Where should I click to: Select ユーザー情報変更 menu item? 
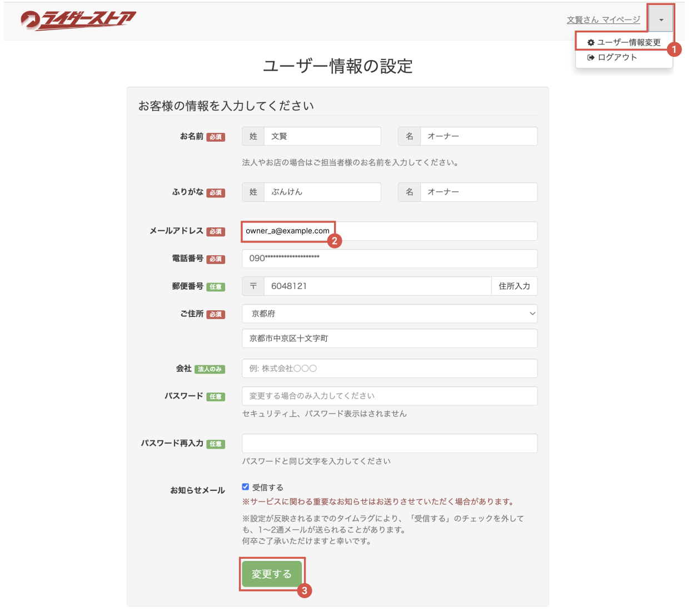(x=624, y=42)
